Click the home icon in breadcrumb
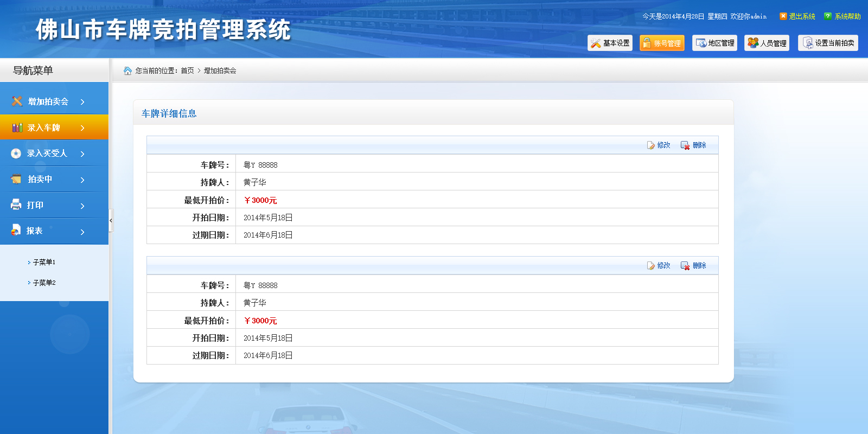868x434 pixels. click(127, 71)
